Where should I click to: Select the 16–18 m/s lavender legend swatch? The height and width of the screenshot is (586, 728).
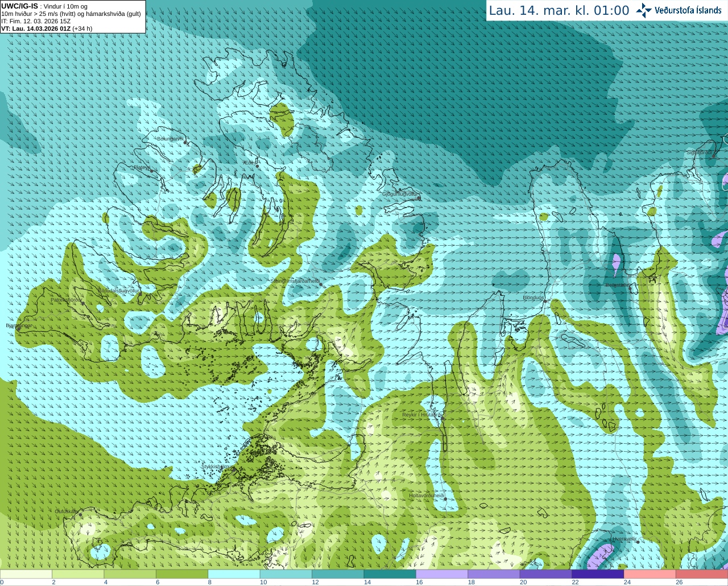[442, 574]
